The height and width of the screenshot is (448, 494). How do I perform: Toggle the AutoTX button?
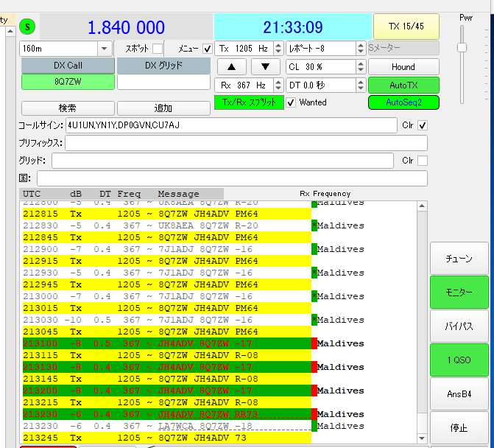403,85
